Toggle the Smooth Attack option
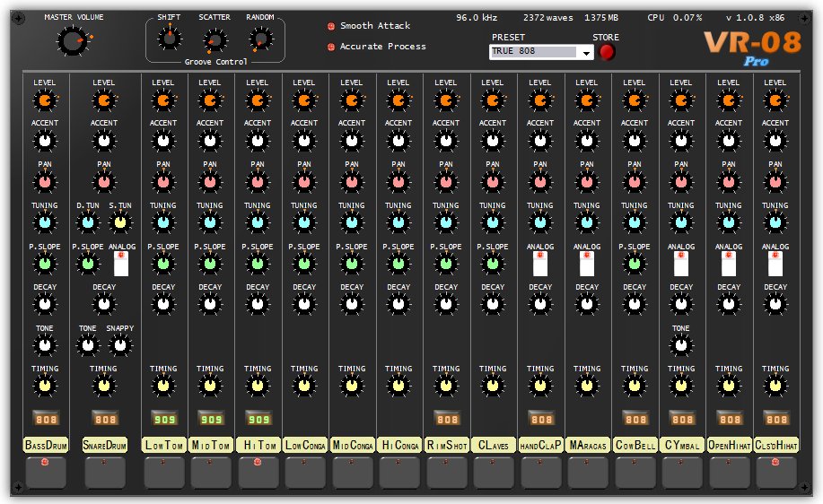 coord(331,26)
